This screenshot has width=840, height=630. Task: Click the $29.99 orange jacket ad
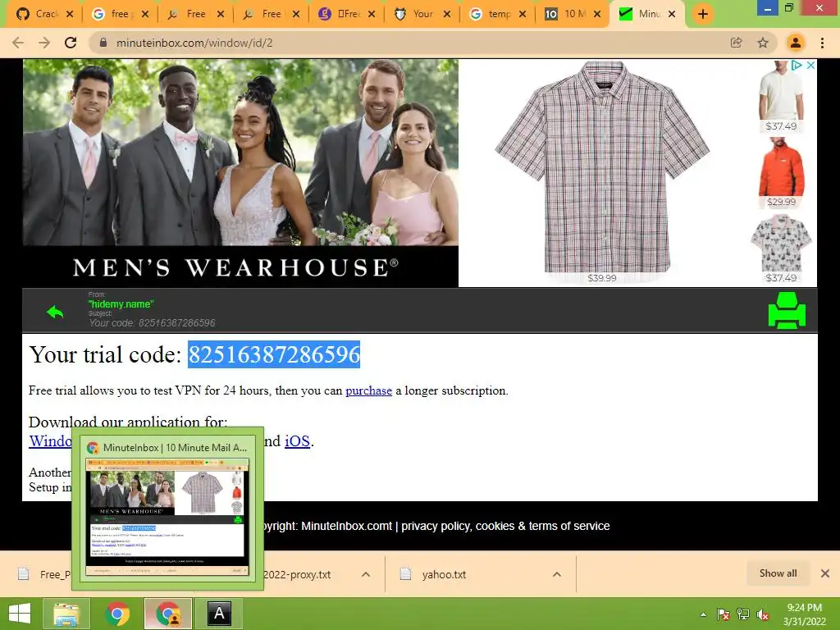(x=781, y=172)
